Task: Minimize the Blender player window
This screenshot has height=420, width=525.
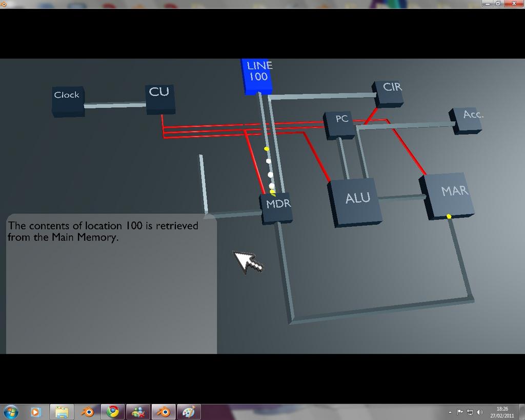Action: click(487, 4)
